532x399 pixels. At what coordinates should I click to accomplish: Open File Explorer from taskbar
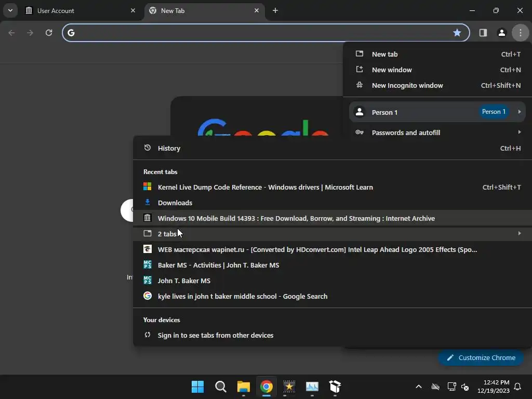click(243, 387)
